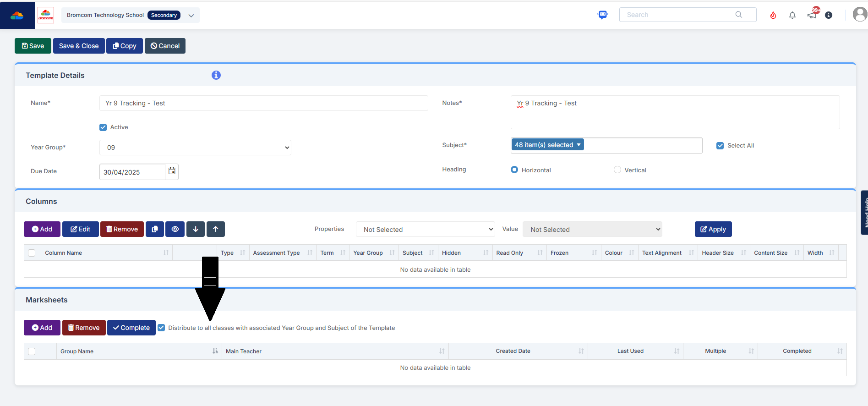Click the Template Details info icon
The width and height of the screenshot is (868, 406).
(216, 75)
